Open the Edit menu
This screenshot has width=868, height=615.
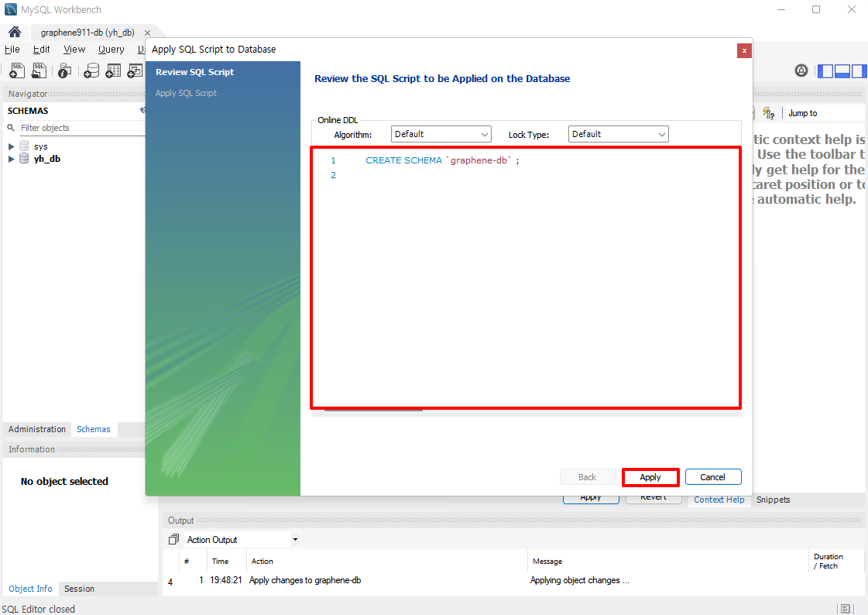(x=42, y=50)
